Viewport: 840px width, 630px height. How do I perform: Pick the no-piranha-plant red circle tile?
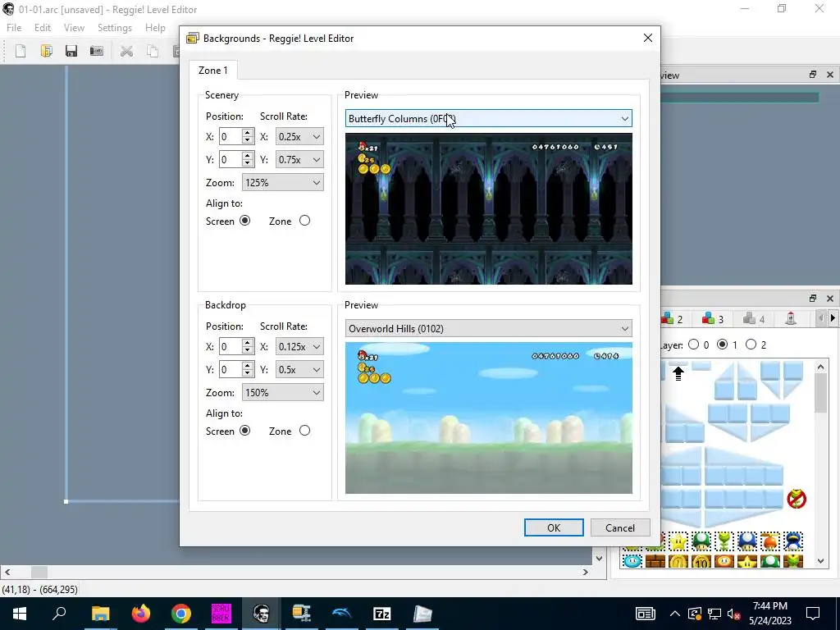797,500
